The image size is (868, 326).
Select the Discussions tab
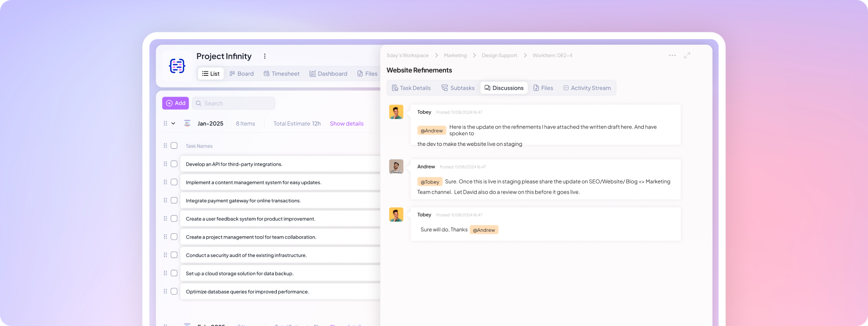click(x=504, y=88)
